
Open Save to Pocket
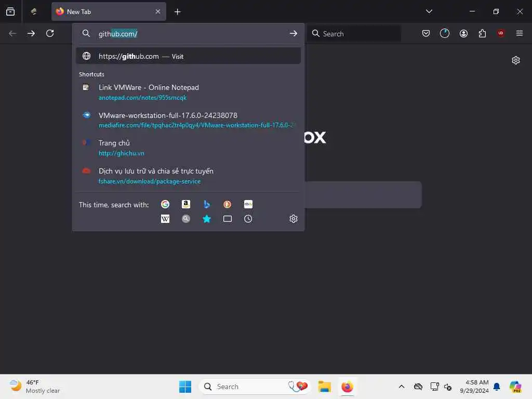click(426, 33)
